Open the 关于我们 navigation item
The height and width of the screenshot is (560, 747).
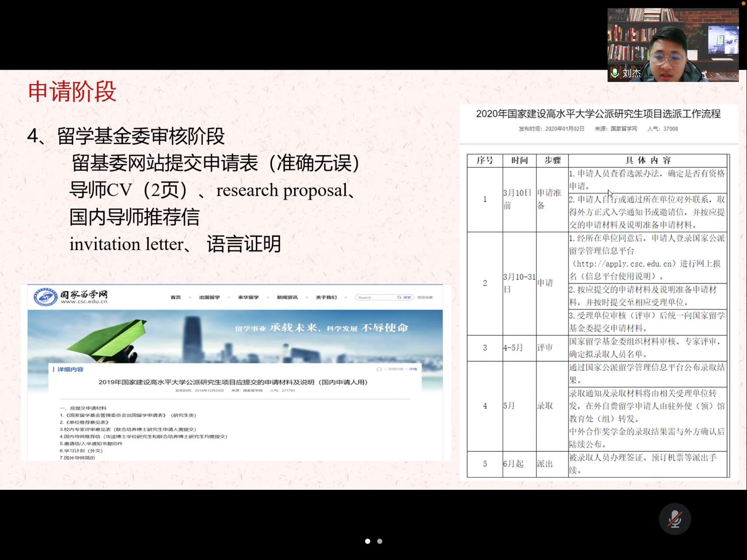[326, 297]
